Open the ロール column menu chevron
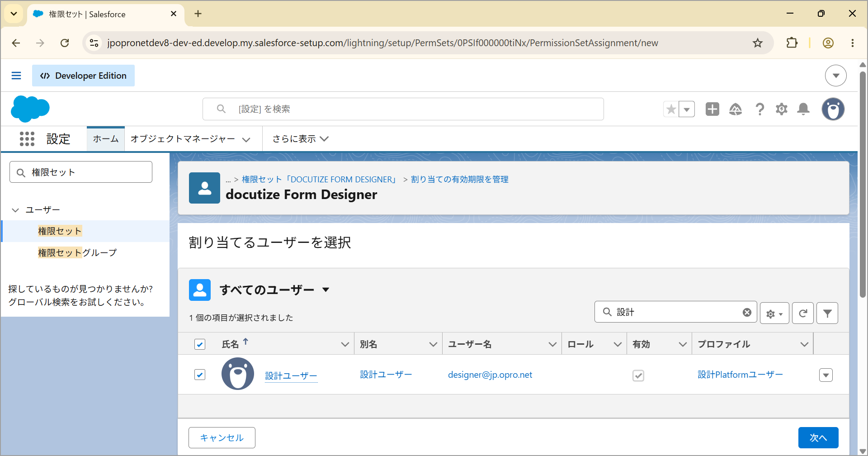The height and width of the screenshot is (456, 868). click(x=618, y=344)
